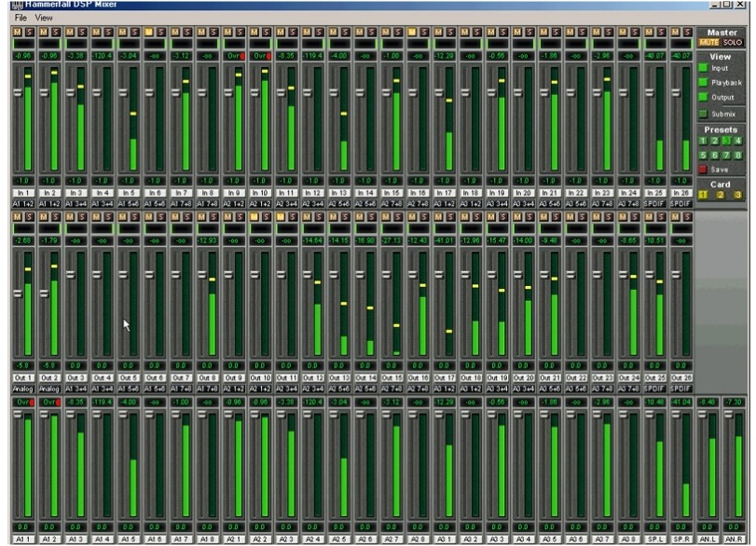Load preset 1
Viewport: 756px width, 546px height.
coord(703,142)
